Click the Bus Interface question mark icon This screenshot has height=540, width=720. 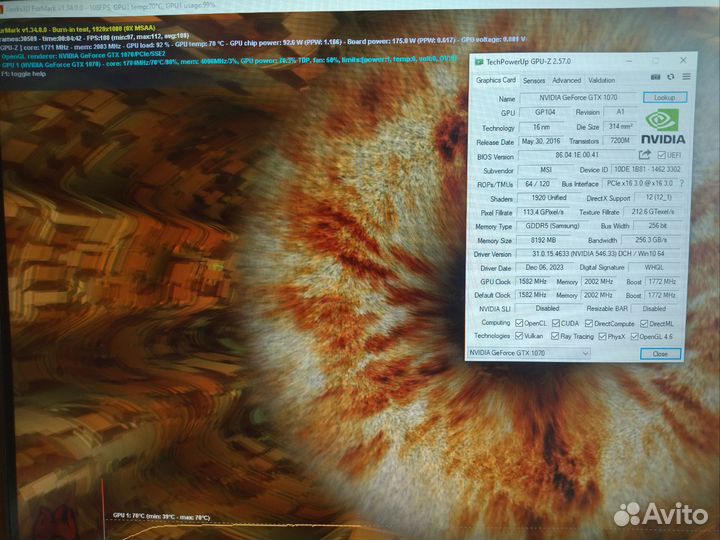click(x=682, y=183)
